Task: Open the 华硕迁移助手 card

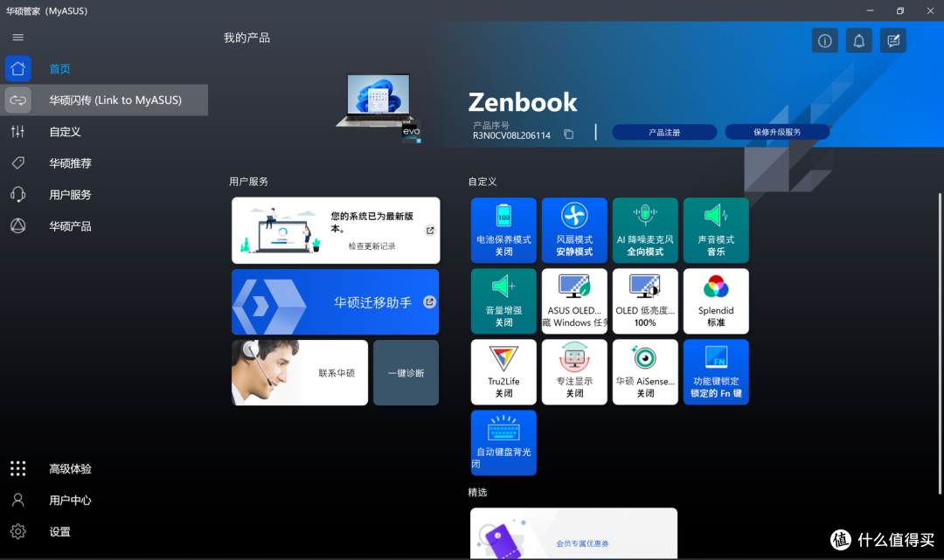Action: [336, 302]
